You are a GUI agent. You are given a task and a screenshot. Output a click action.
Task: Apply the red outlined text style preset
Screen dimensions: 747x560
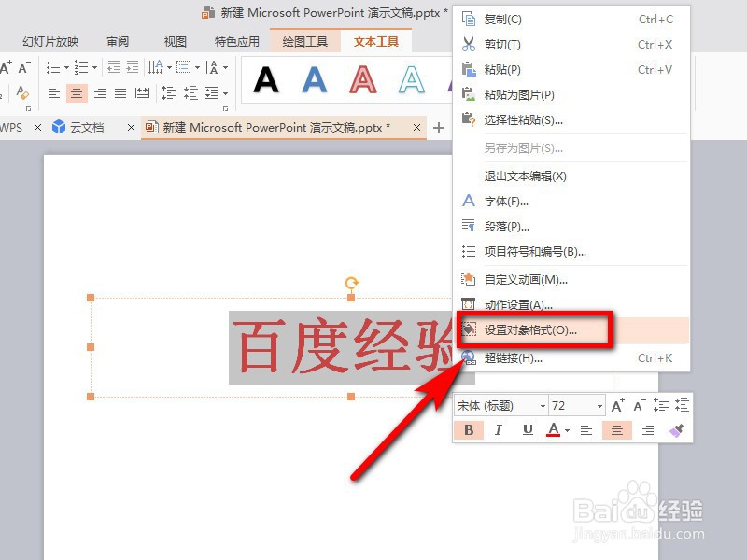tap(363, 79)
